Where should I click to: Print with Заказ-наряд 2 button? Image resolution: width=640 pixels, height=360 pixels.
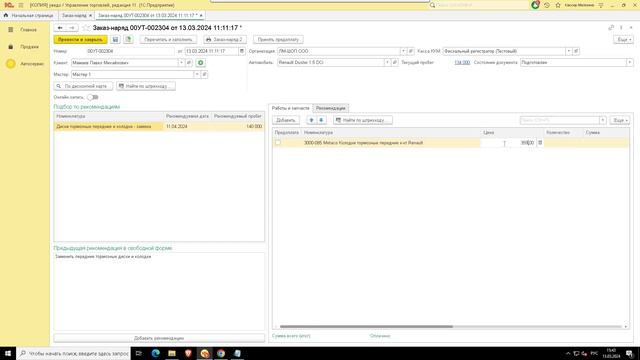point(224,40)
